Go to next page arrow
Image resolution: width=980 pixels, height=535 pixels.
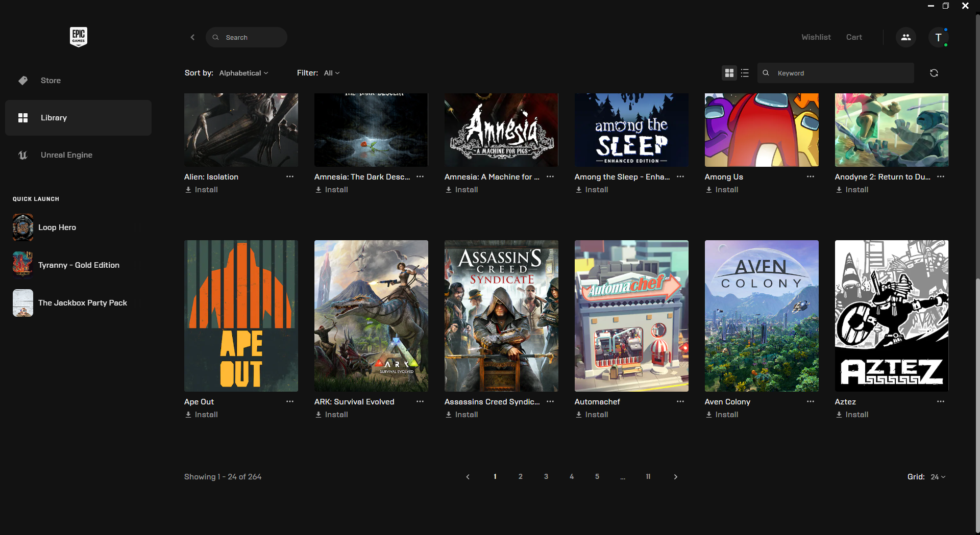[676, 477]
